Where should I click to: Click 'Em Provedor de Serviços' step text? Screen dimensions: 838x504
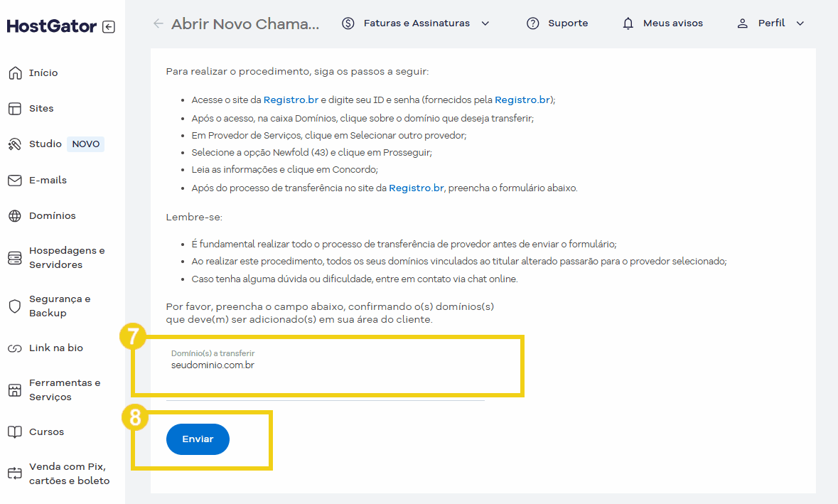click(x=328, y=136)
